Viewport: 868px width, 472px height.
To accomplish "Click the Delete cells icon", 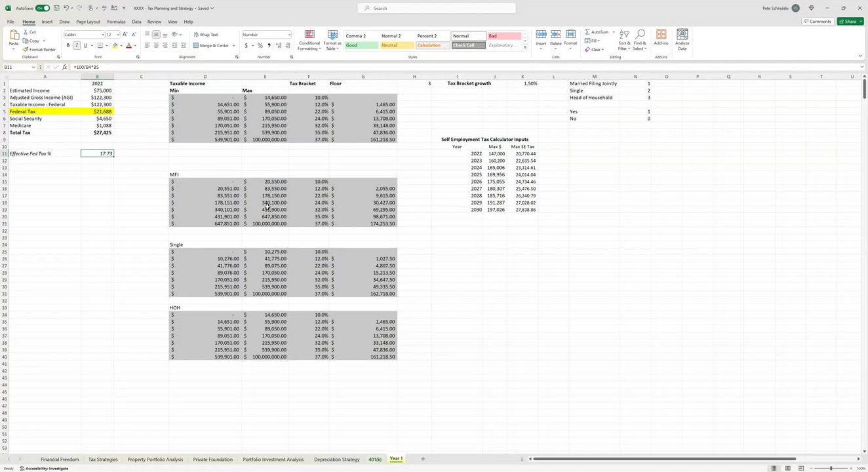I will pos(556,34).
